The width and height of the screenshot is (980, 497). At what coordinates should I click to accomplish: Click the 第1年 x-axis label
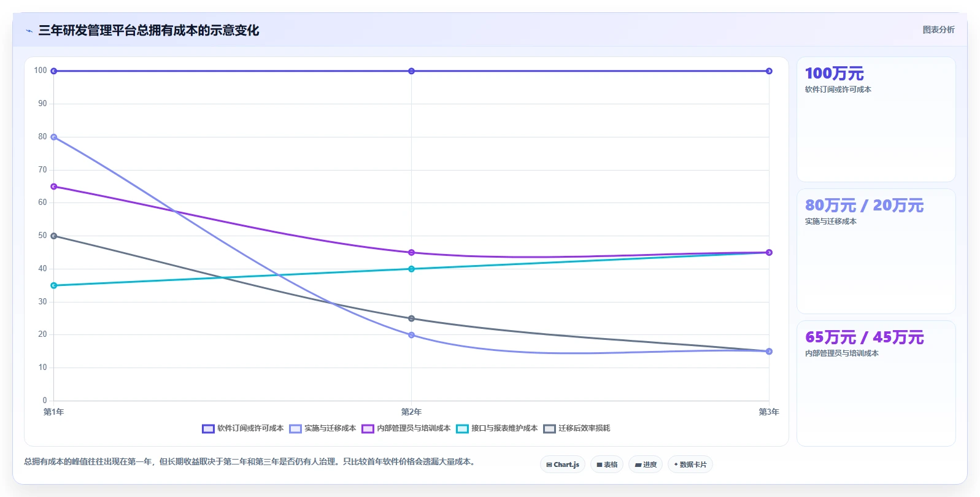pos(53,412)
